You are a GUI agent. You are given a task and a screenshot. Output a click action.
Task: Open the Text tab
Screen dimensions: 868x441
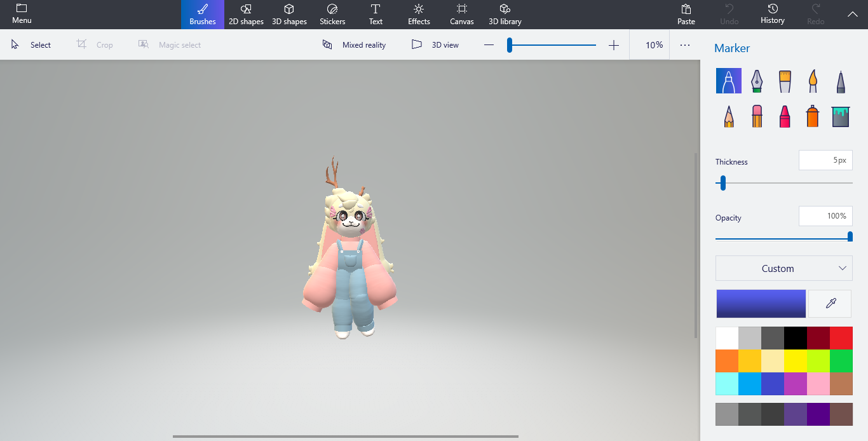tap(376, 14)
